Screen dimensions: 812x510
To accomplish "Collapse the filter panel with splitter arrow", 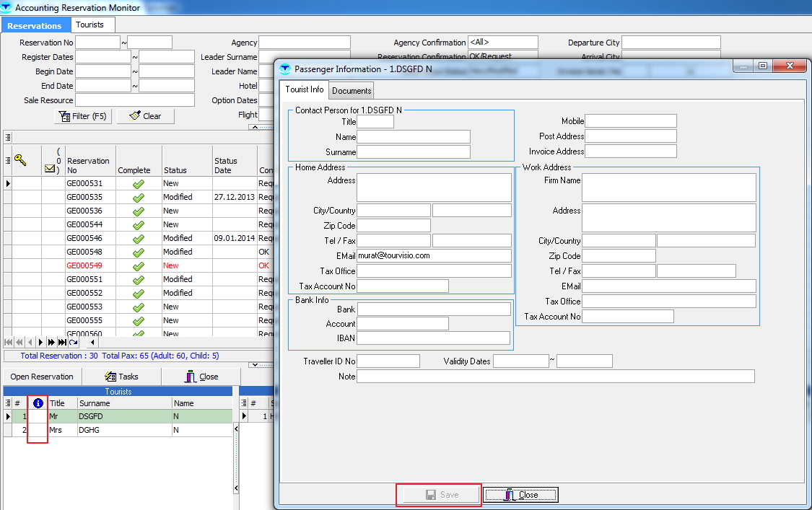I will [x=253, y=127].
